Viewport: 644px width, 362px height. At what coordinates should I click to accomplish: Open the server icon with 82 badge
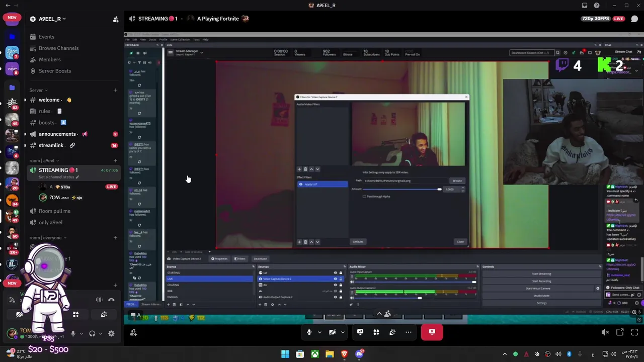pos(12,103)
